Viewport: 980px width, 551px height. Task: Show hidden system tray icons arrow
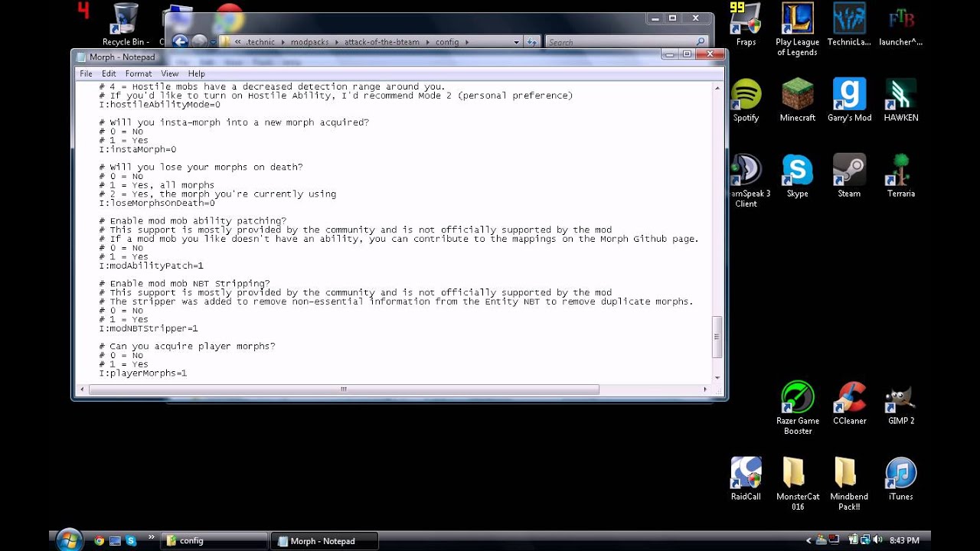point(808,540)
